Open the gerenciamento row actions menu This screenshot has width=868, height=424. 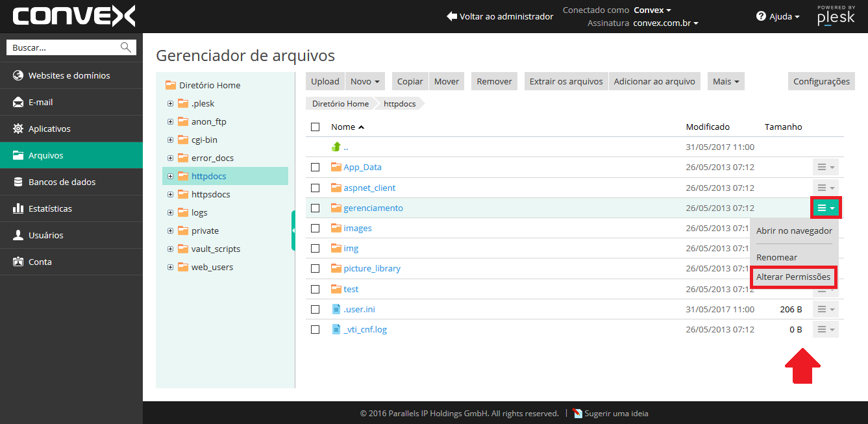point(826,208)
